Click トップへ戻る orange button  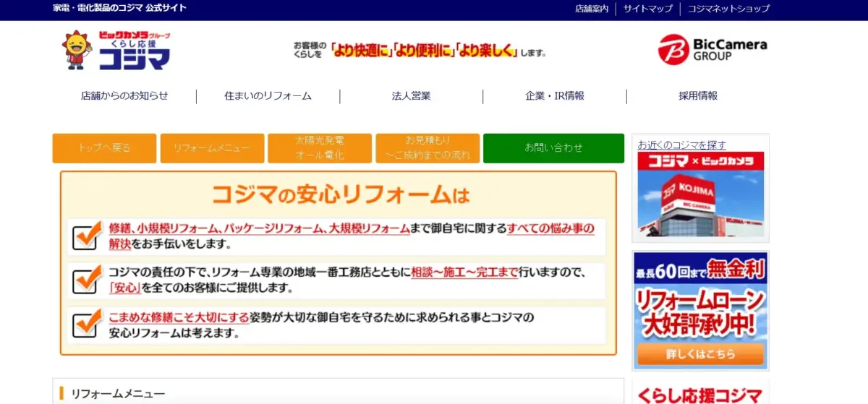pos(104,148)
